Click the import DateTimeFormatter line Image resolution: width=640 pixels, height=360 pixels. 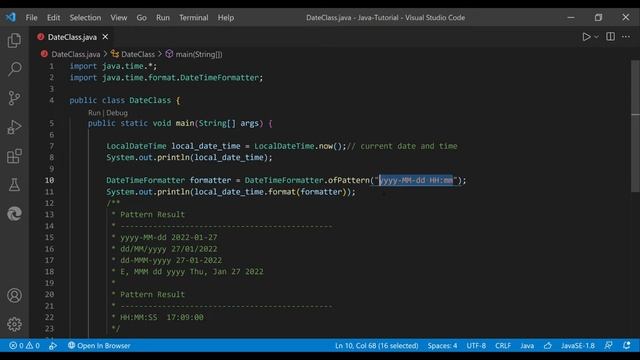[x=167, y=78]
